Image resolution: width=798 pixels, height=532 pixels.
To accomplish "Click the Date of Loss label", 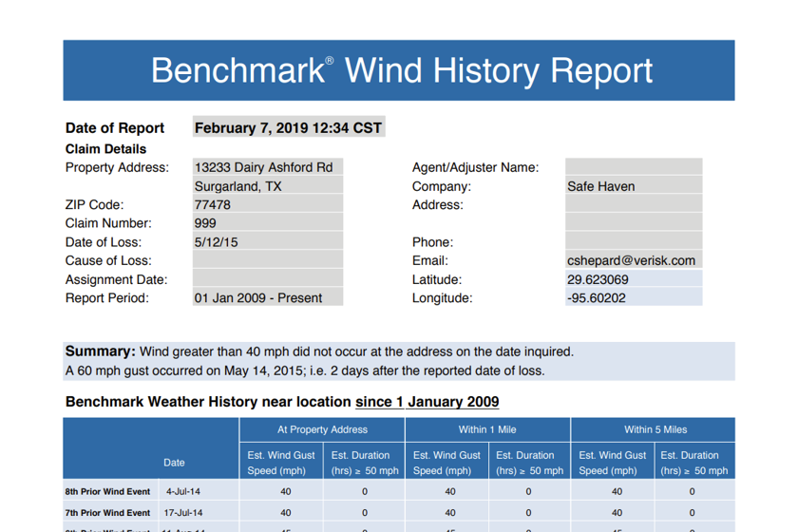I will 104,242.
